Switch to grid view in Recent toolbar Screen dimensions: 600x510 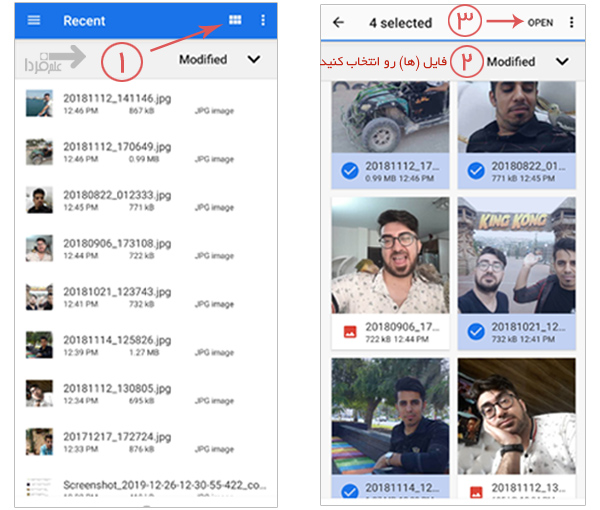click(236, 20)
